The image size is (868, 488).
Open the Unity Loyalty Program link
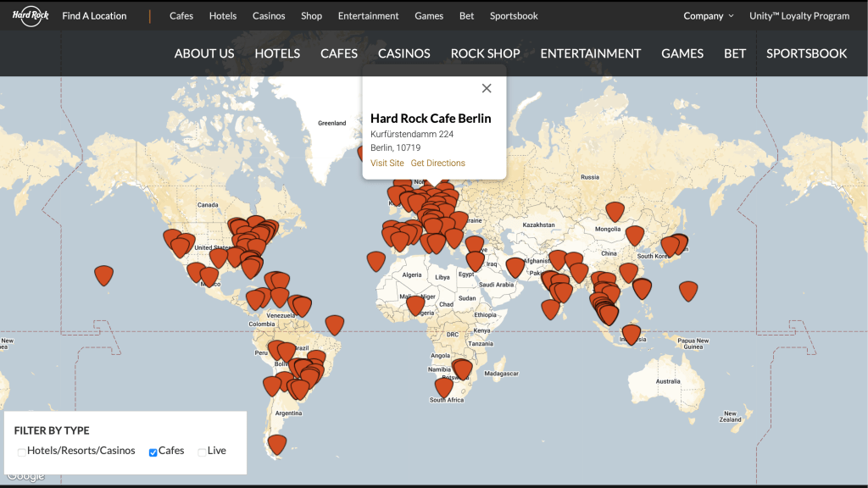tap(799, 16)
